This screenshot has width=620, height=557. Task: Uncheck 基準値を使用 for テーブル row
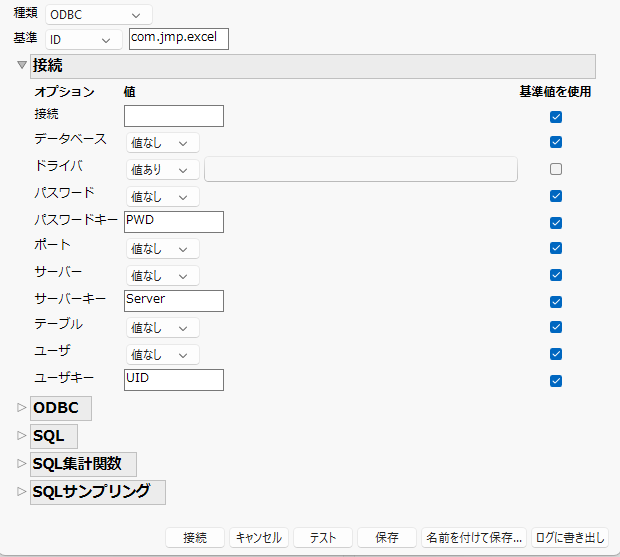(556, 327)
